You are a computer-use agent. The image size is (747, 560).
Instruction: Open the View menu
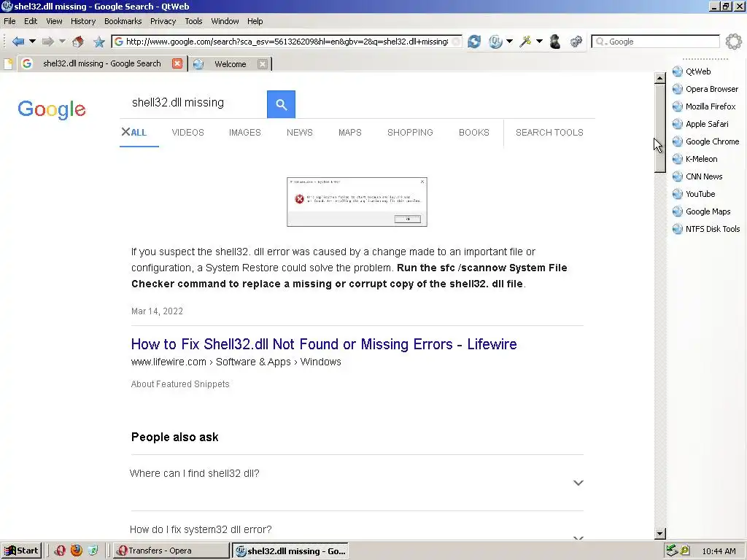(54, 21)
